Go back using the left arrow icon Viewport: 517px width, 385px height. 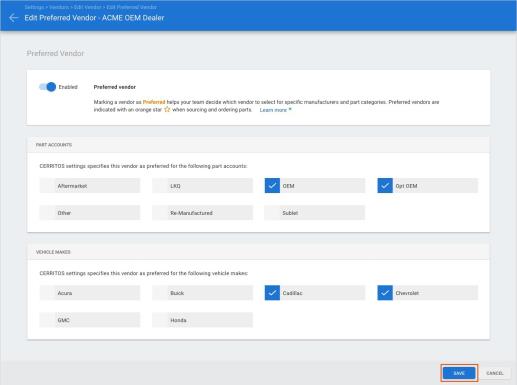(x=13, y=18)
